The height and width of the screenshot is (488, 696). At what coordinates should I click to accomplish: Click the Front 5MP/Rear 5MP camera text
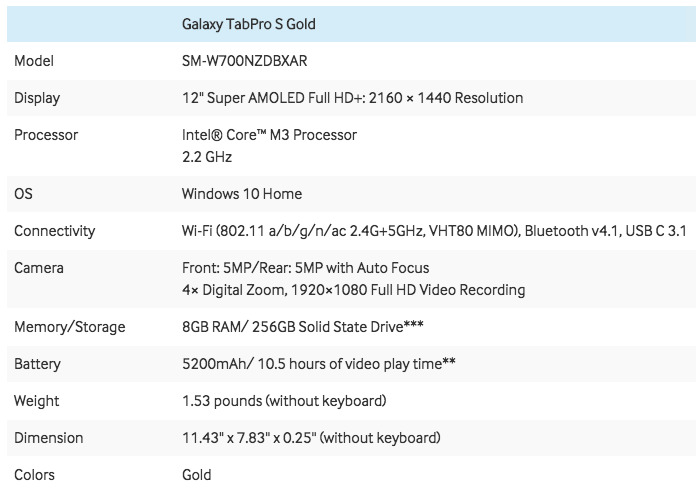point(305,268)
